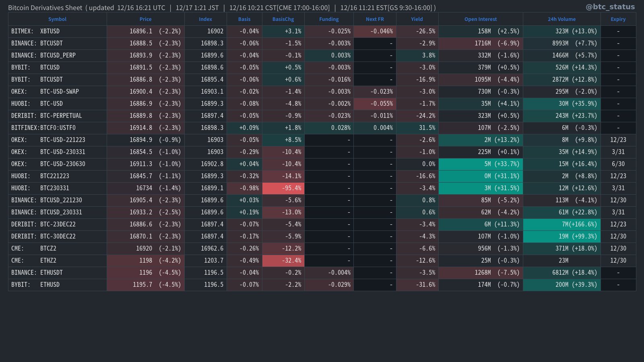The image size is (644, 362).
Task: Click the Basis column header
Action: coord(244,19)
